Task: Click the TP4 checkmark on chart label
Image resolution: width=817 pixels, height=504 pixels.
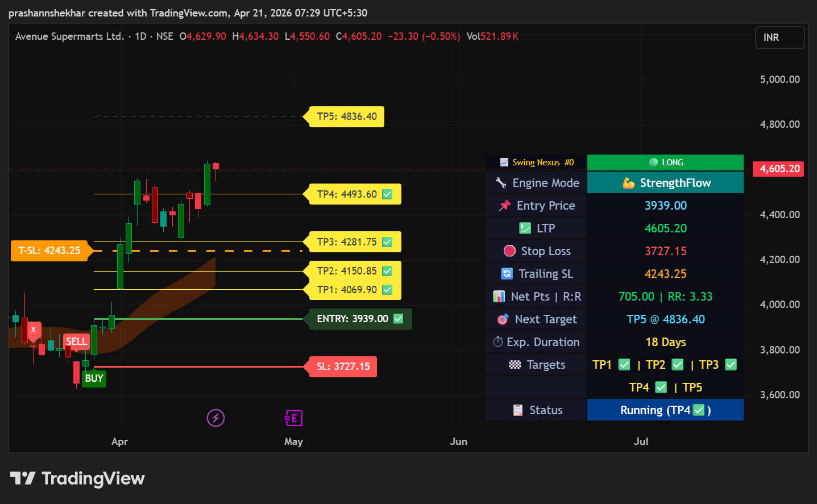Action: (x=387, y=194)
